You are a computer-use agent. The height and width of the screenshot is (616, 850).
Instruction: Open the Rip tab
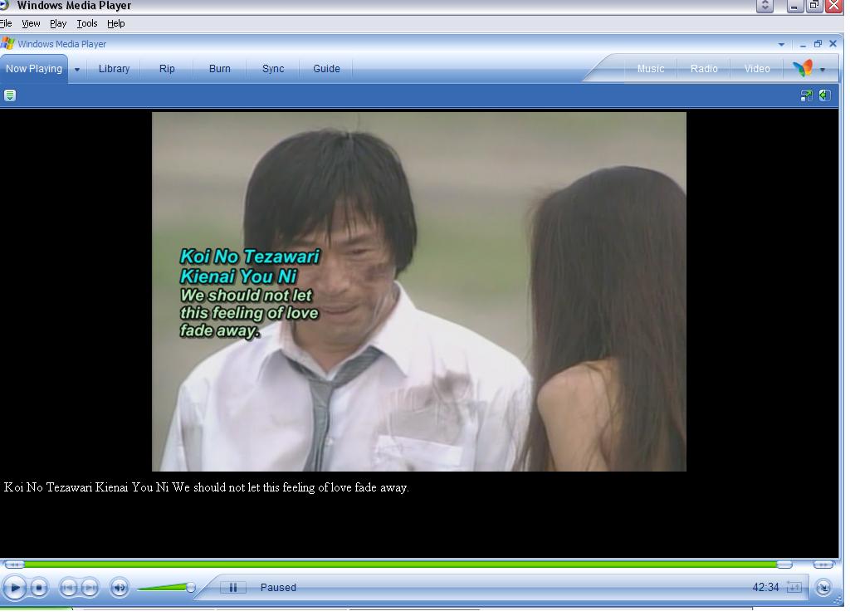click(167, 69)
